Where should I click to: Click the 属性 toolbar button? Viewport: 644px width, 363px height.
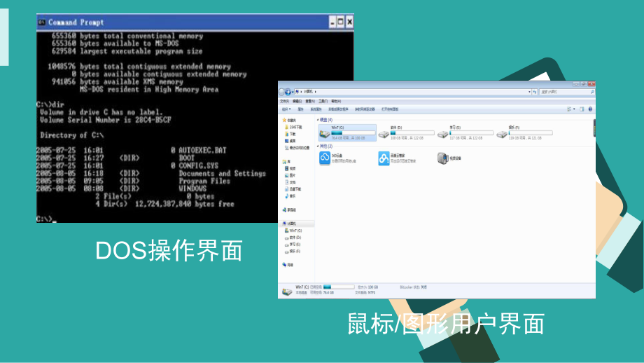click(300, 109)
